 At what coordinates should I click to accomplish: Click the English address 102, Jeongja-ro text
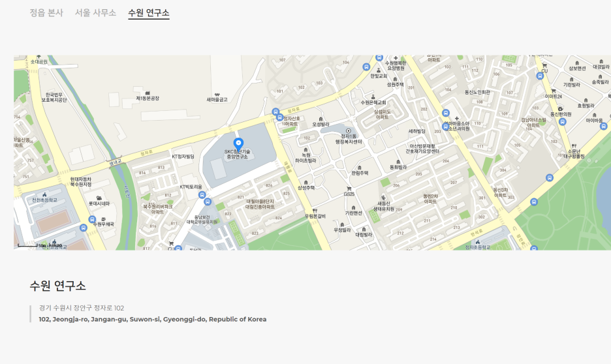[x=152, y=319]
